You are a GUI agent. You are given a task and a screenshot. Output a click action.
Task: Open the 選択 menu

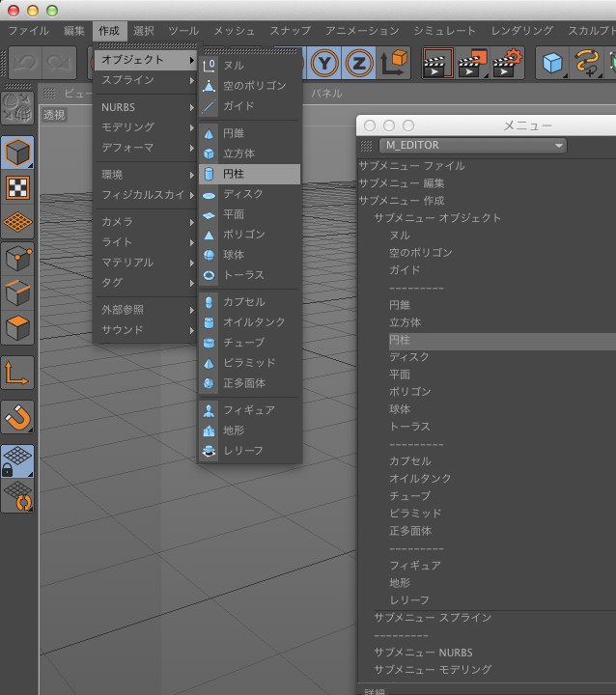tap(143, 31)
